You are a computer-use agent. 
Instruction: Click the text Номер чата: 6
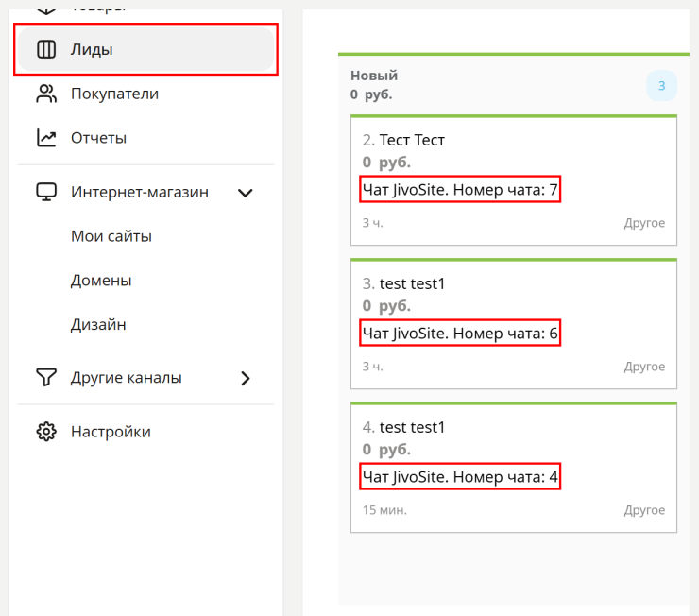(x=505, y=334)
